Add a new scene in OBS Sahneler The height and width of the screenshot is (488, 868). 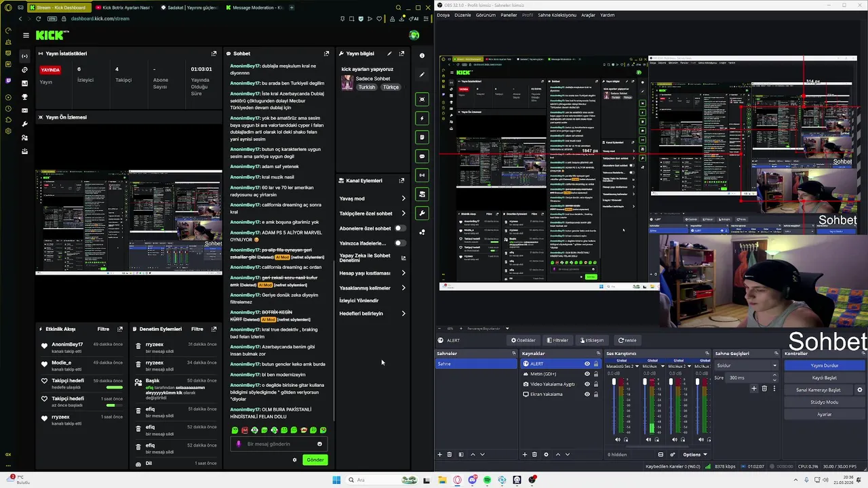click(439, 455)
